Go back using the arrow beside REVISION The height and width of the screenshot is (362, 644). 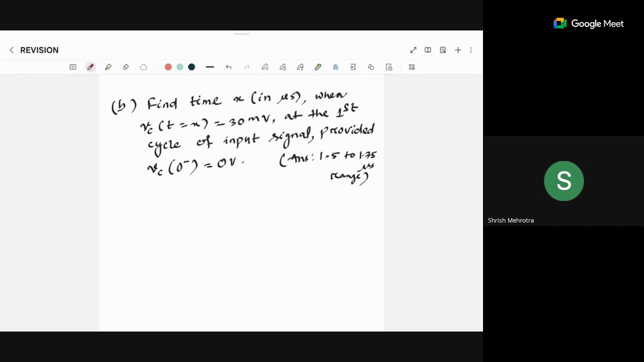[12, 50]
